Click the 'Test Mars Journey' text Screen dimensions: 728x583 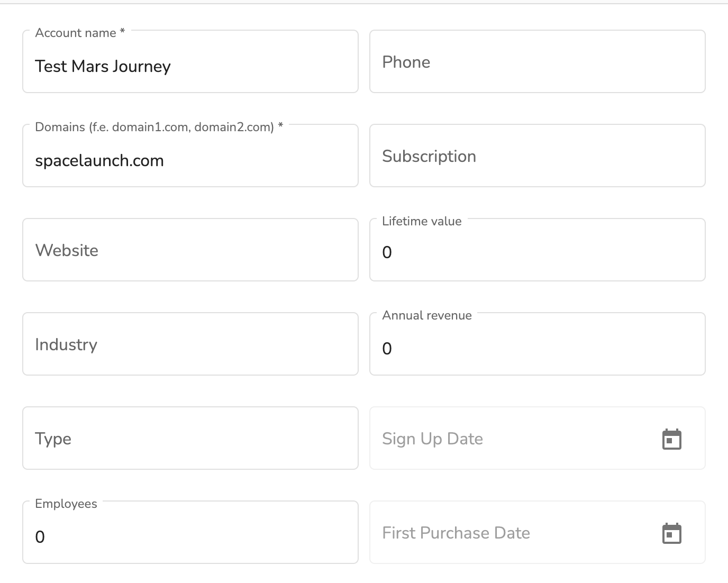103,67
